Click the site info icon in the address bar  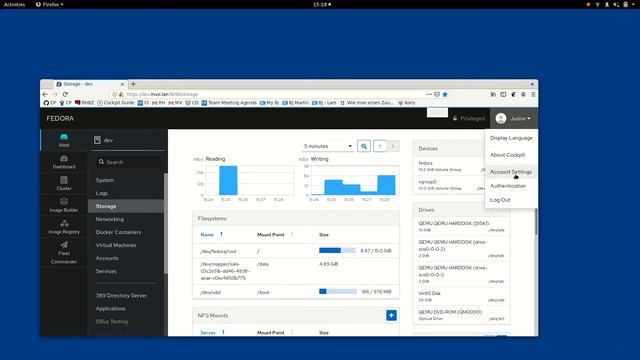coord(115,94)
